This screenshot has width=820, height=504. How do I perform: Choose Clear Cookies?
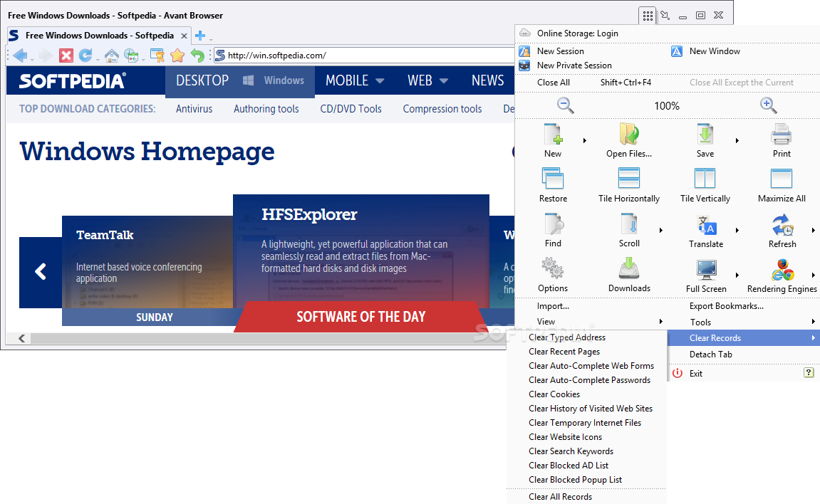554,394
